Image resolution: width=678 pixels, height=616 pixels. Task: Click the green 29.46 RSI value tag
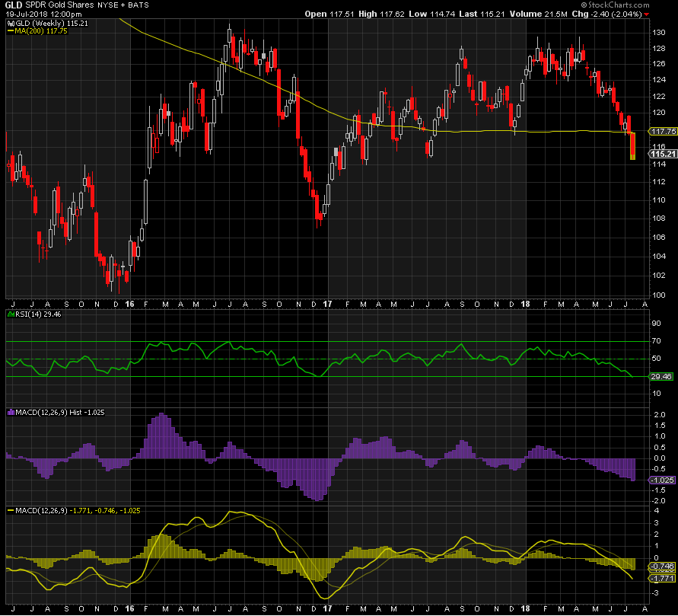[661, 377]
